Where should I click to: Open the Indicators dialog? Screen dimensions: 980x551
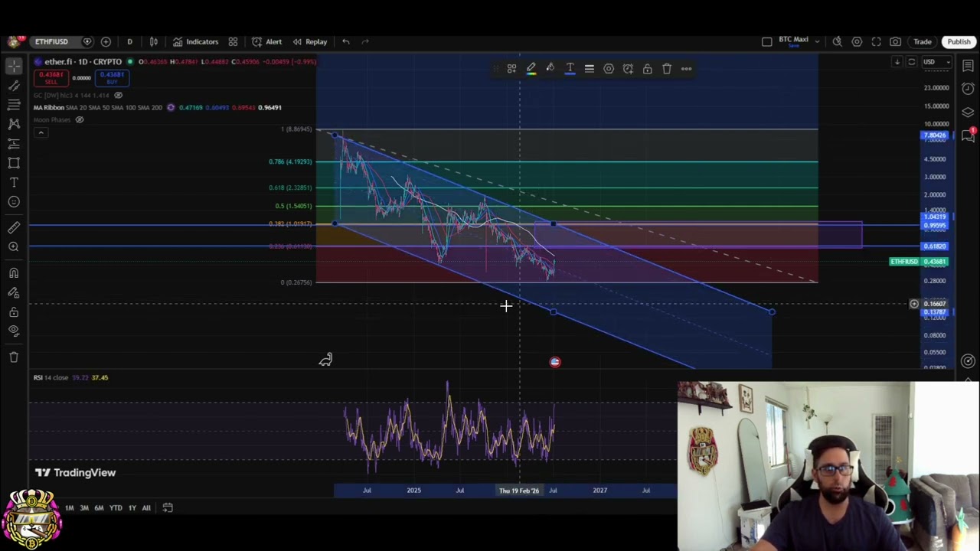[x=195, y=41]
